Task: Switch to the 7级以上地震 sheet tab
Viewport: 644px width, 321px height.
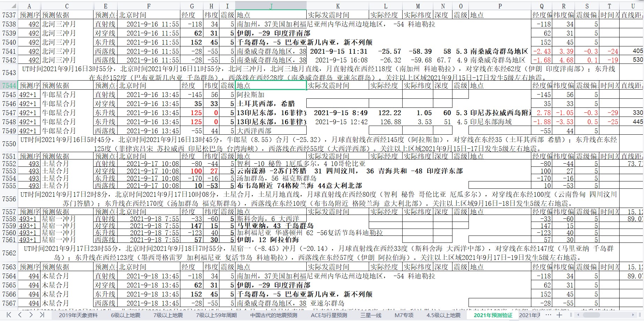Action: [x=168, y=315]
